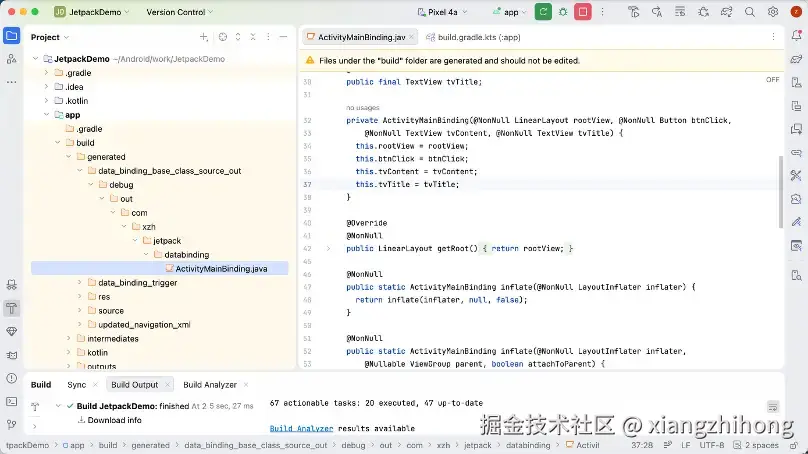Change the LF line separator

click(x=685, y=445)
